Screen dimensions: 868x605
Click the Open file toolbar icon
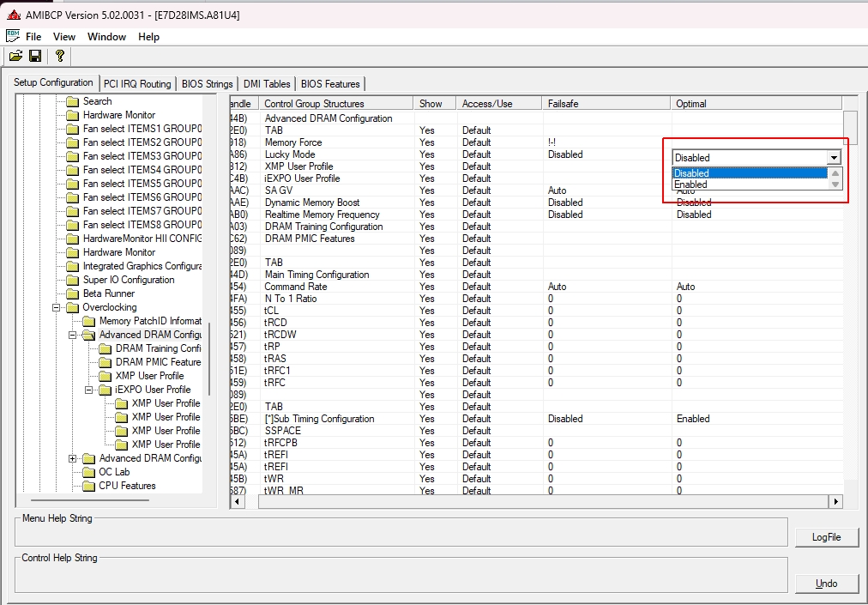(16, 56)
